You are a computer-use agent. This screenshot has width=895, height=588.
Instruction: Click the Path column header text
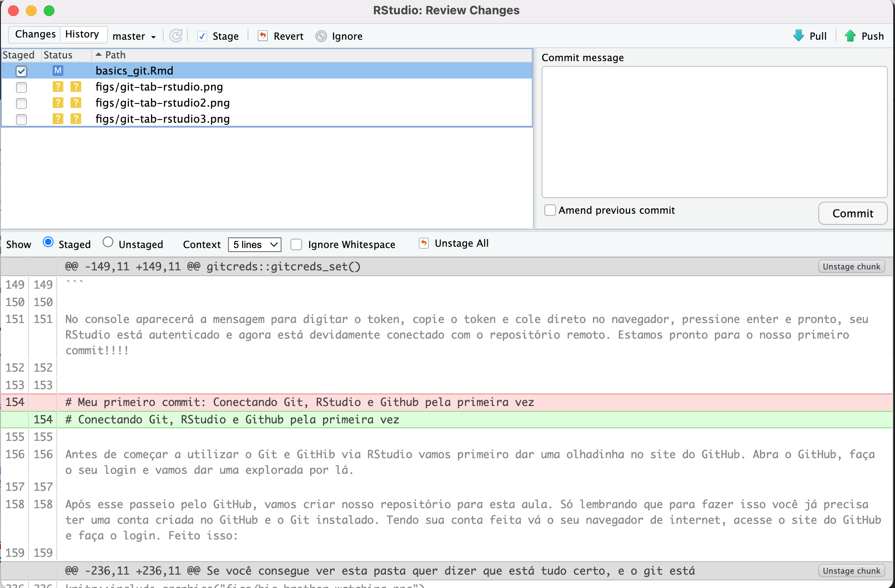[x=116, y=55]
